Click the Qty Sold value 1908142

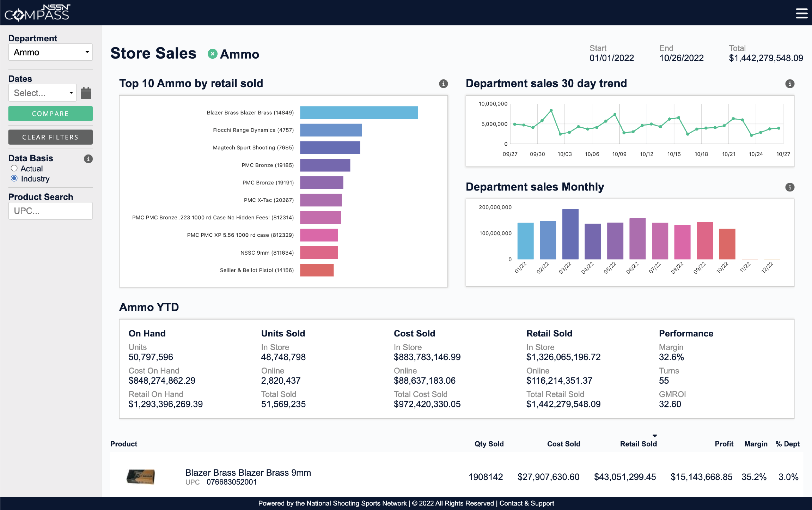pyautogui.click(x=486, y=477)
